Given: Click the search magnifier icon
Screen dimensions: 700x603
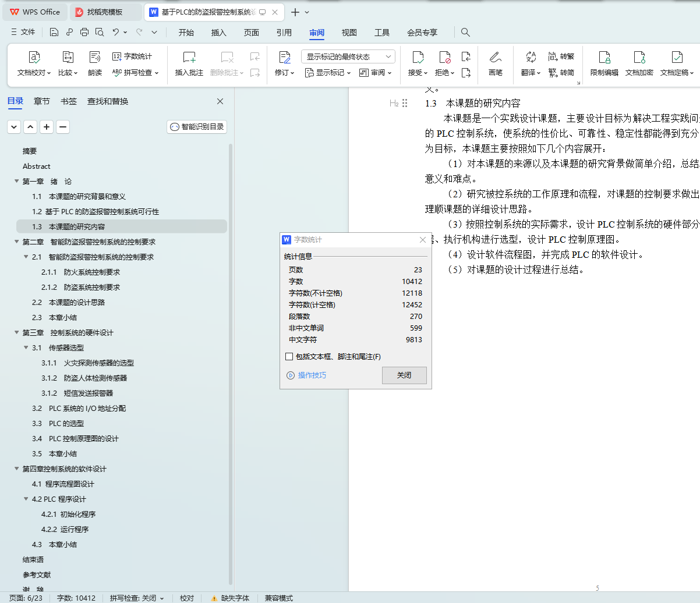Looking at the screenshot, I should [465, 32].
